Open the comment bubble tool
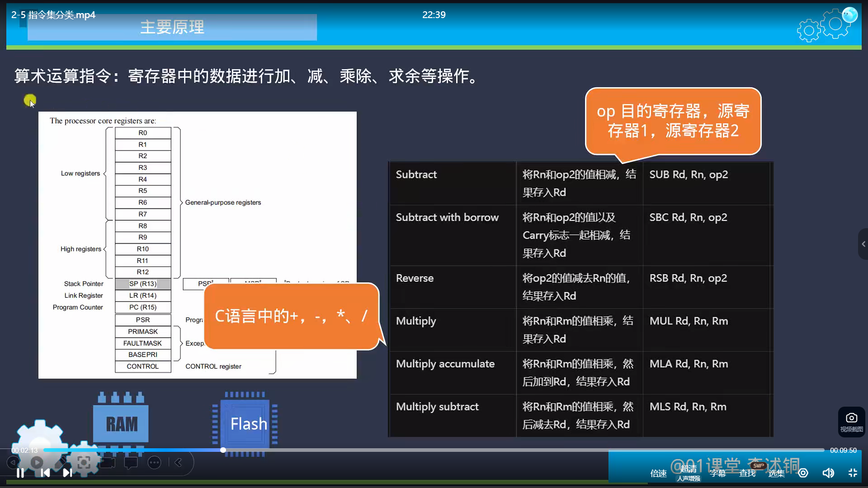 pyautogui.click(x=131, y=462)
